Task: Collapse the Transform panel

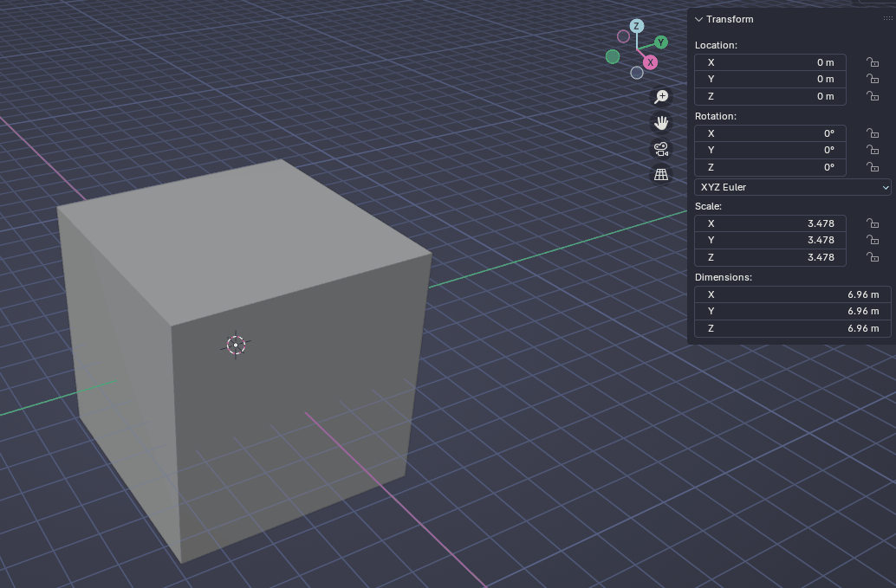Action: pos(698,19)
